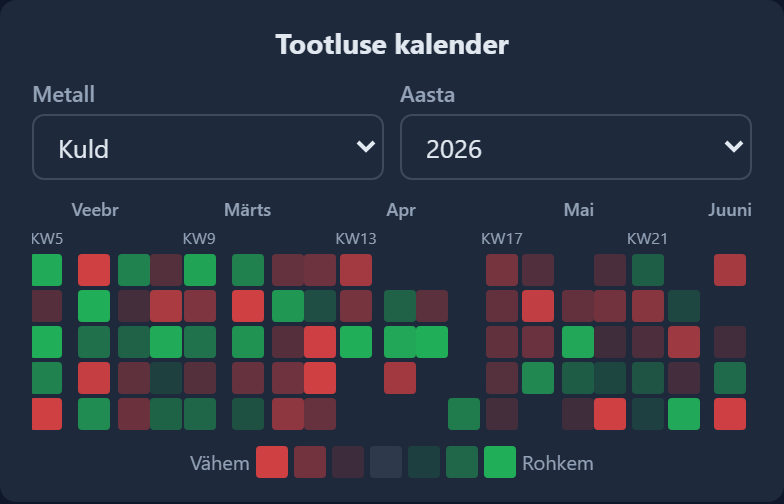The image size is (784, 504).
Task: Click the top cell in KW5 column
Action: point(47,270)
